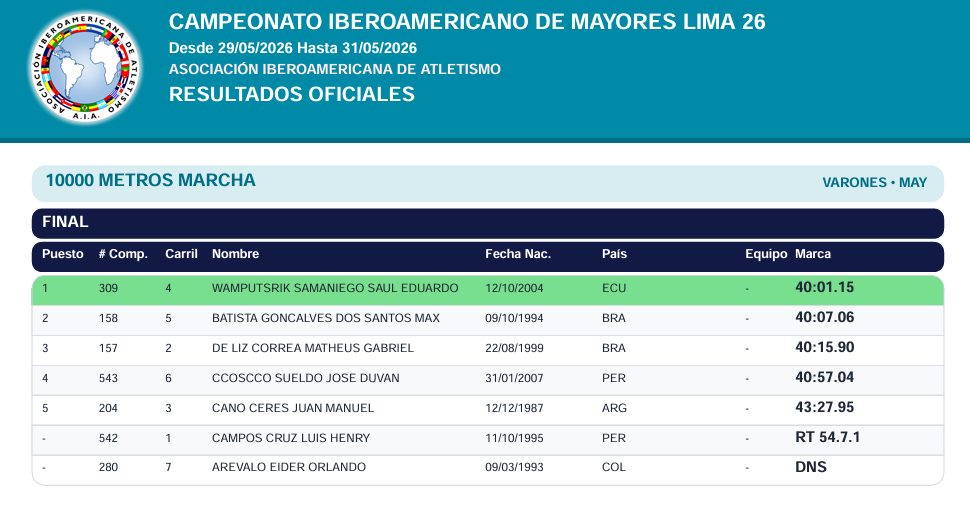Select the 10000 METROS MARCHA event header
The height and width of the screenshot is (505, 970).
[150, 180]
